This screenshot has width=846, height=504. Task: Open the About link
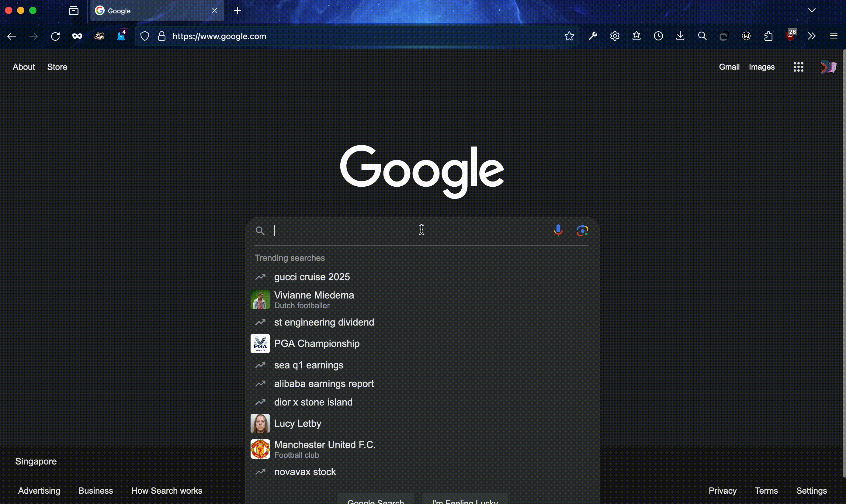point(24,67)
